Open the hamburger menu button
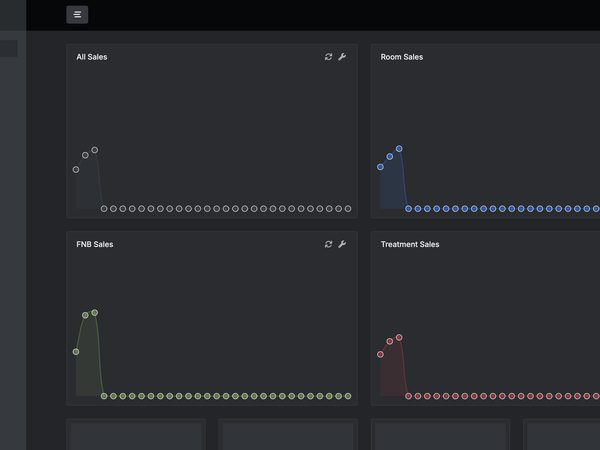Viewport: 600px width, 450px height. tap(77, 15)
